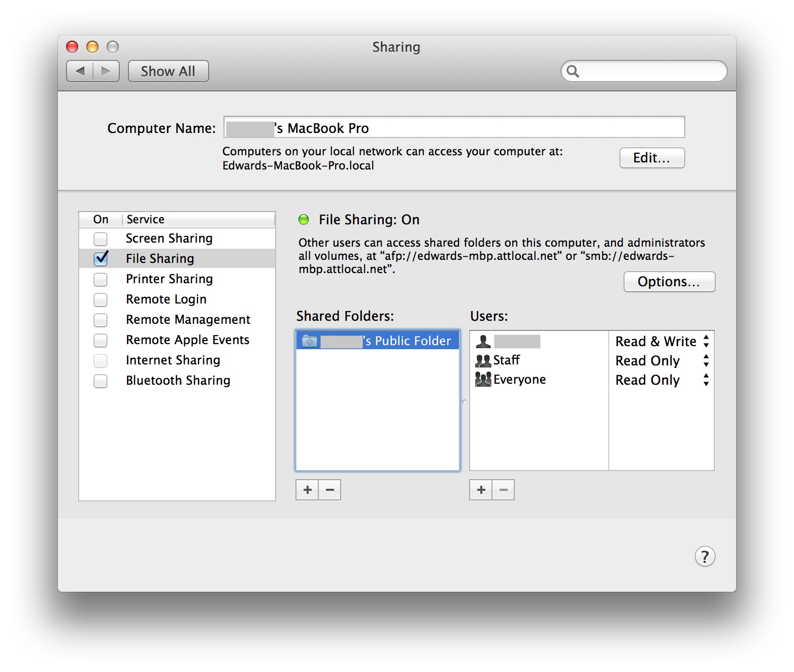Select Internet Sharing service row

[177, 360]
